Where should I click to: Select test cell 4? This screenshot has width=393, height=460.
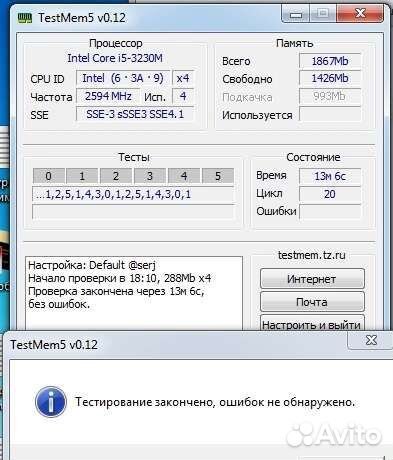point(184,176)
